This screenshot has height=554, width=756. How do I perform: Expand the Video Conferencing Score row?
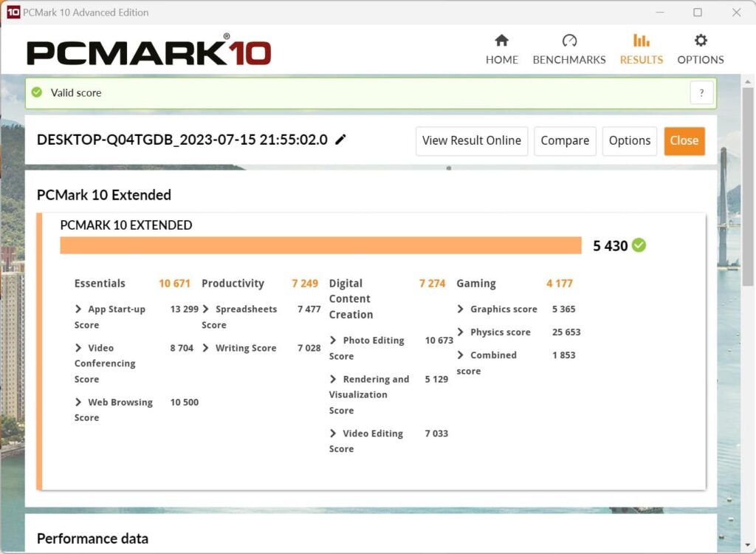79,348
